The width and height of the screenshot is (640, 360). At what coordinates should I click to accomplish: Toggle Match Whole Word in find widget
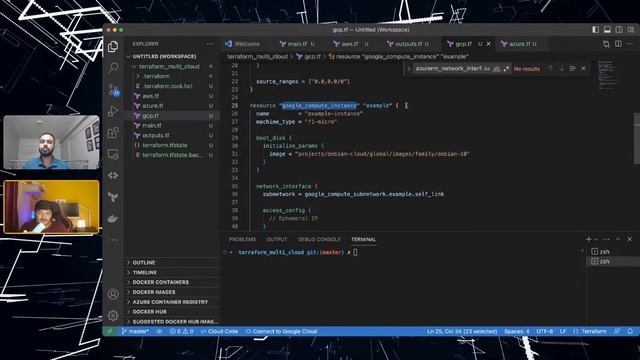point(496,69)
